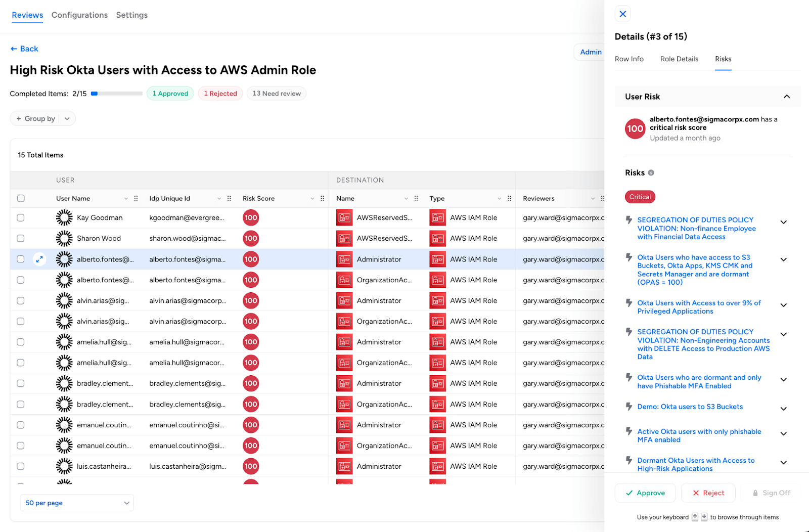Click the 100 risk score badge for Kay Goodman
The image size is (809, 532).
(251, 218)
